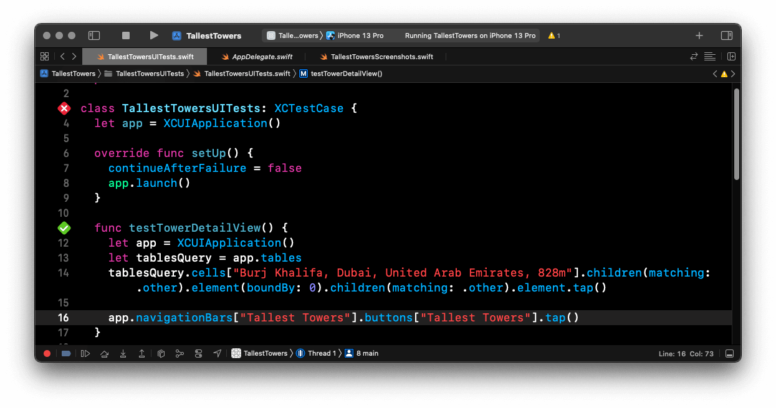Viewport: 776px width, 408px height.
Task: Click the debug step over icon
Action: [104, 354]
